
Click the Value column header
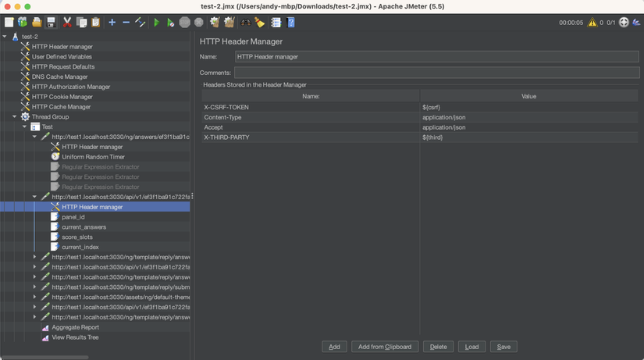point(529,96)
